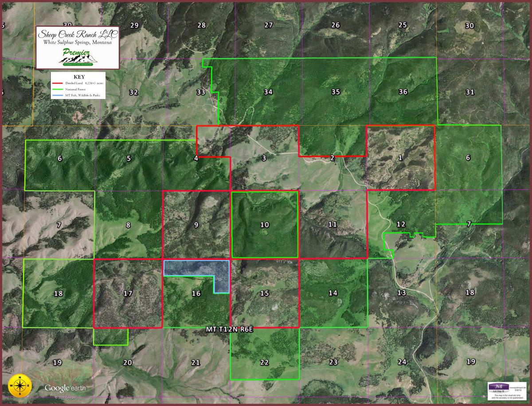Click section number 1 label
Image resolution: width=532 pixels, height=406 pixels.
click(400, 158)
